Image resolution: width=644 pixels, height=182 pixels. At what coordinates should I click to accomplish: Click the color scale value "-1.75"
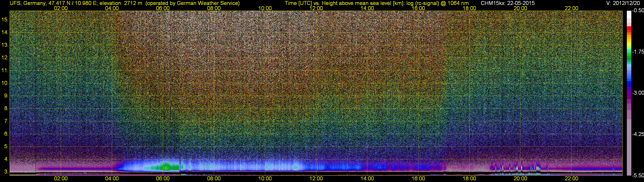click(638, 52)
